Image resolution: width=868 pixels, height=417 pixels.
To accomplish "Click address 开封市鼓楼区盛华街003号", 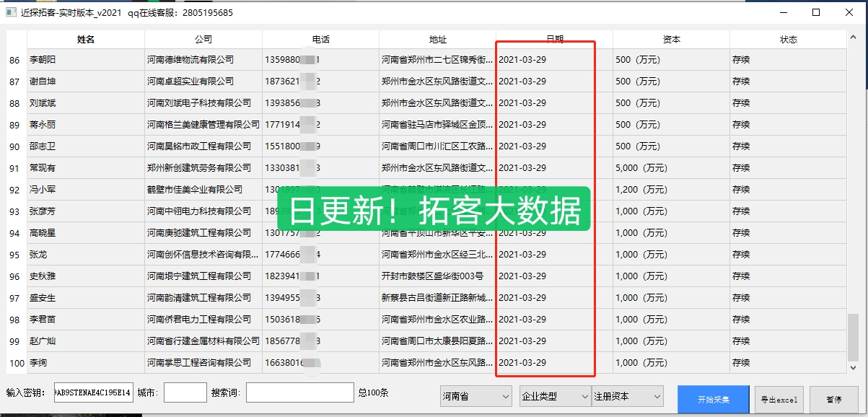I will point(437,276).
